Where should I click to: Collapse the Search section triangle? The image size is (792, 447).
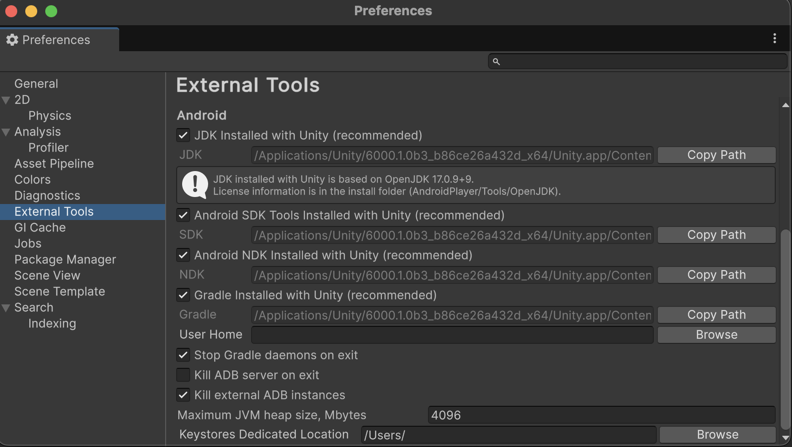tap(7, 308)
